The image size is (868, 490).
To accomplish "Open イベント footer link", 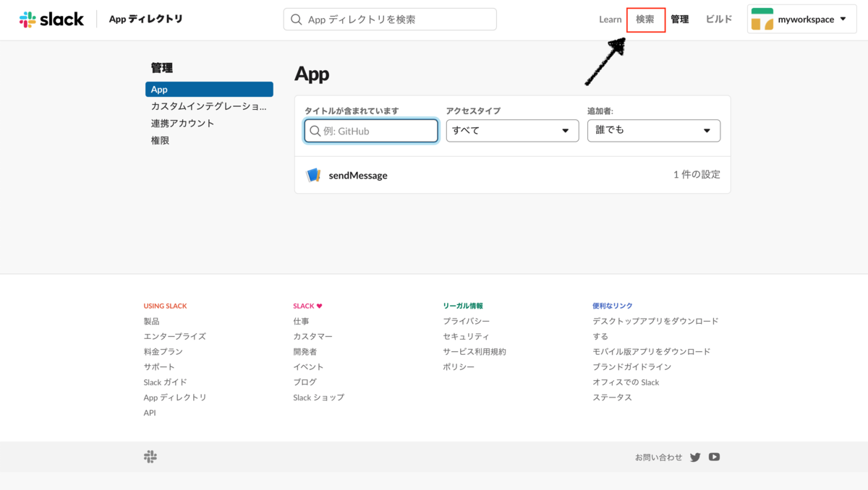I will click(308, 366).
